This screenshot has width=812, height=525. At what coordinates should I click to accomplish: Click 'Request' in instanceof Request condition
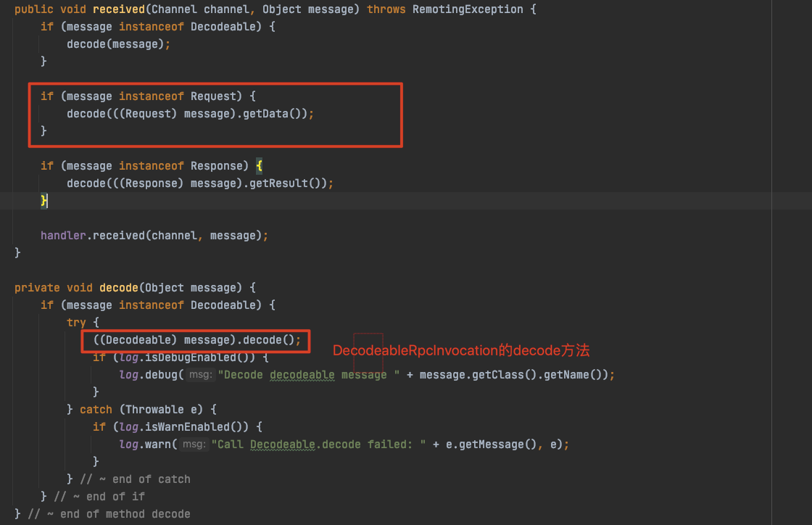coord(213,96)
